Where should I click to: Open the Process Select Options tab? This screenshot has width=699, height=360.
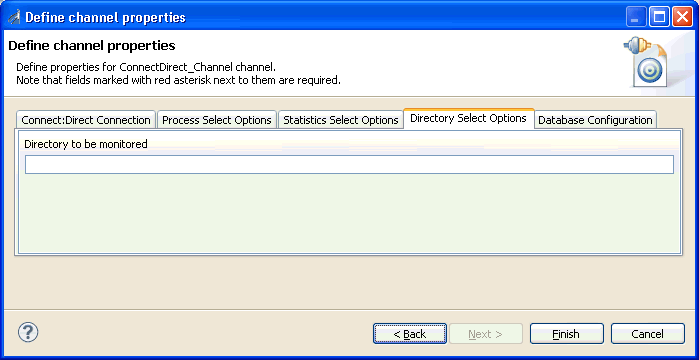(x=217, y=120)
